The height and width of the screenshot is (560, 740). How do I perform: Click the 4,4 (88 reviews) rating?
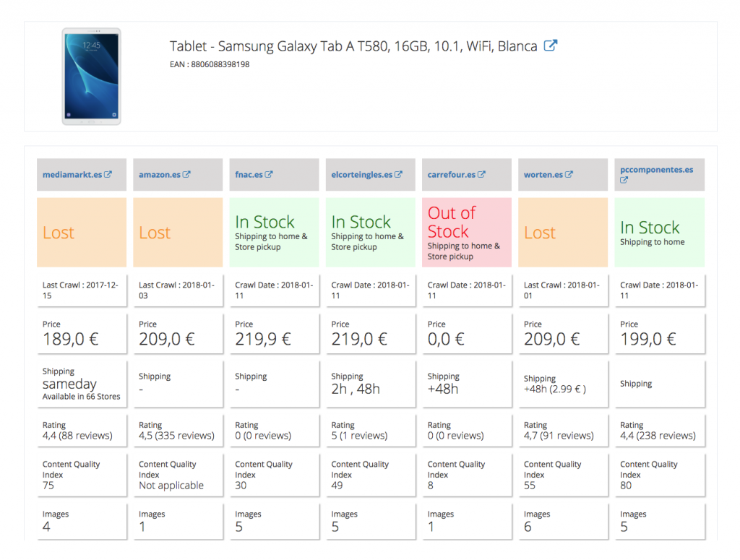pos(77,436)
